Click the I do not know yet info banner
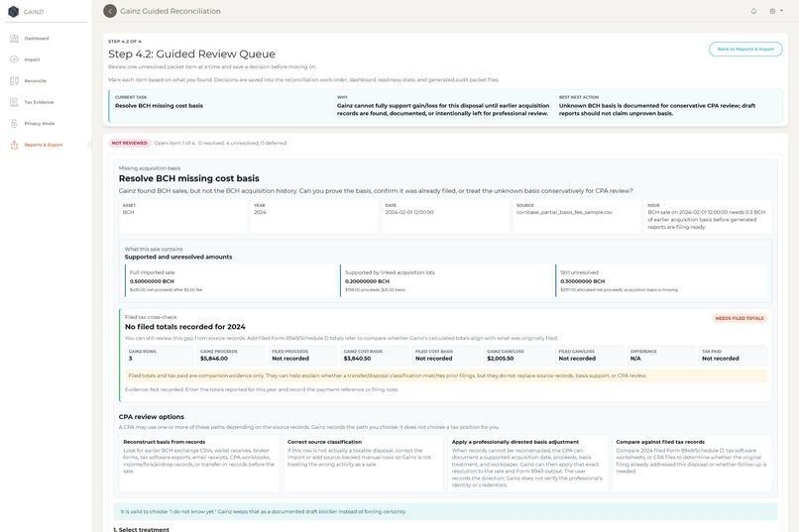The height and width of the screenshot is (532, 799). (x=445, y=511)
